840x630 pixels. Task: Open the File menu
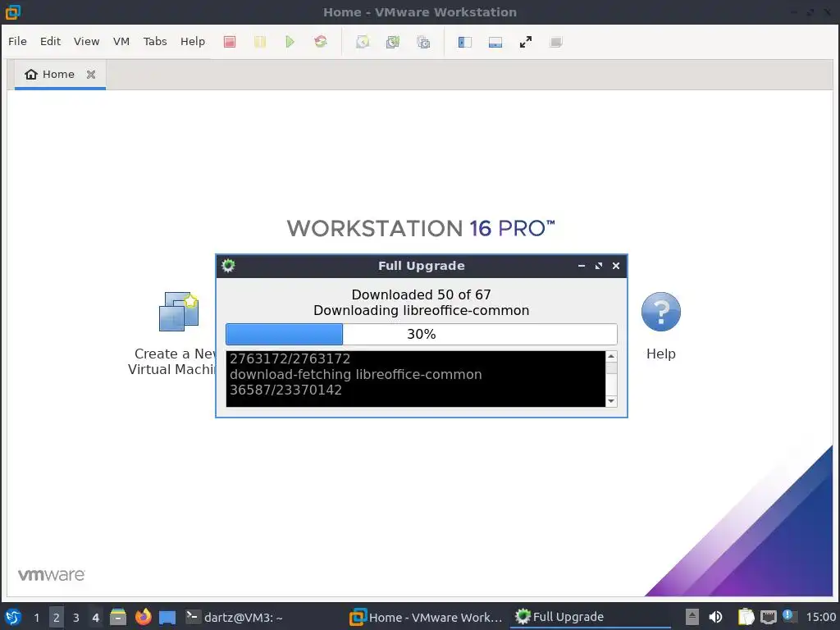click(x=17, y=41)
